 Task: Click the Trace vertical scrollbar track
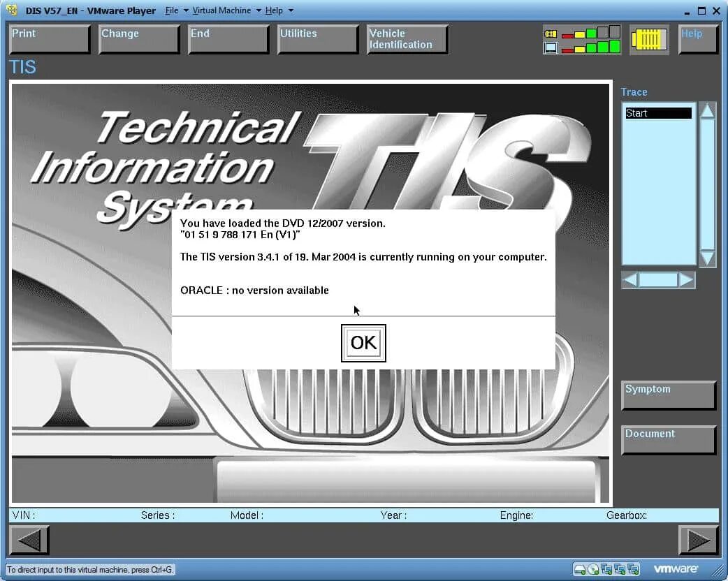[x=707, y=184]
